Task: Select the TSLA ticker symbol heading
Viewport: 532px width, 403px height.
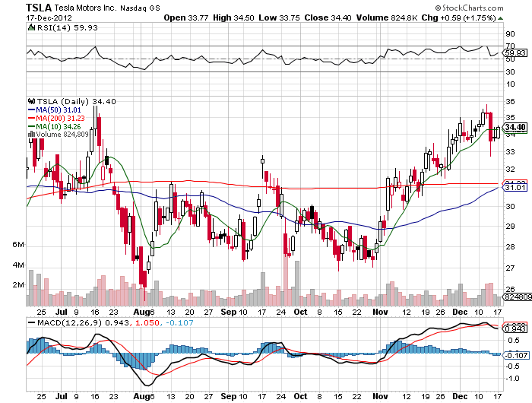Action: pyautogui.click(x=39, y=8)
